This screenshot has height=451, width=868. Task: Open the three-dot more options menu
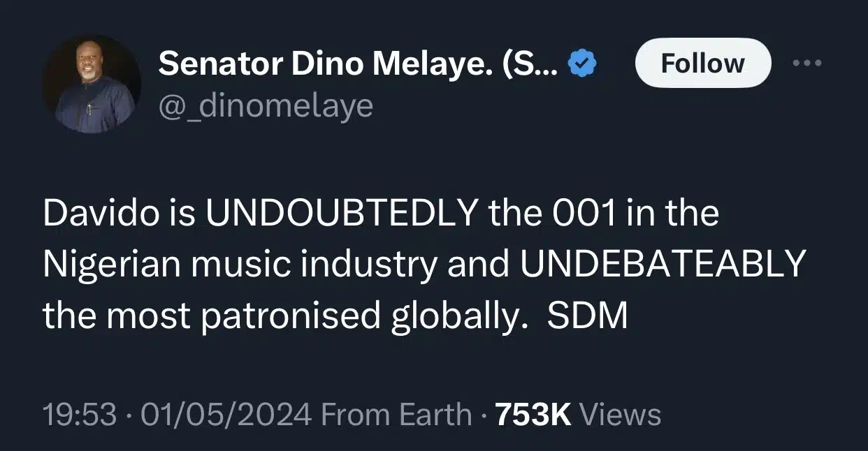coord(809,63)
